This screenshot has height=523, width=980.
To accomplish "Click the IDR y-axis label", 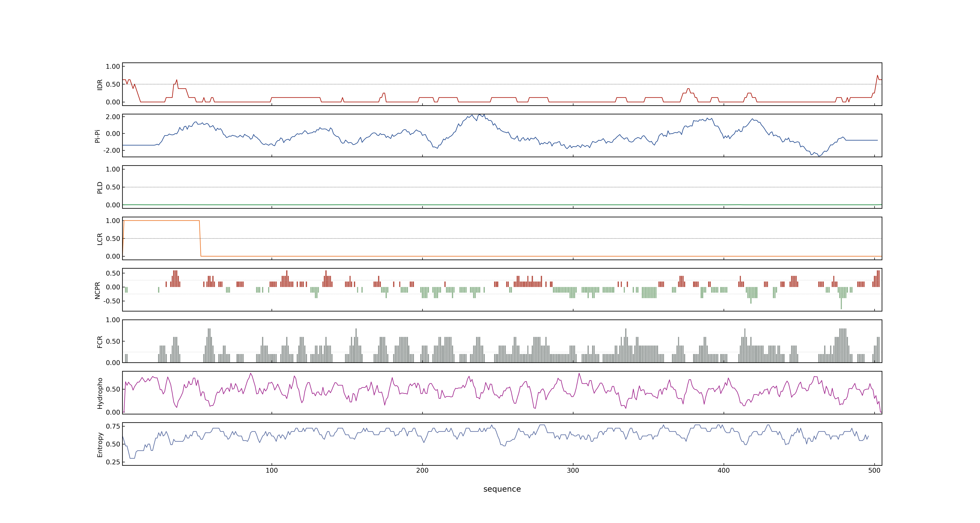I will tap(100, 85).
